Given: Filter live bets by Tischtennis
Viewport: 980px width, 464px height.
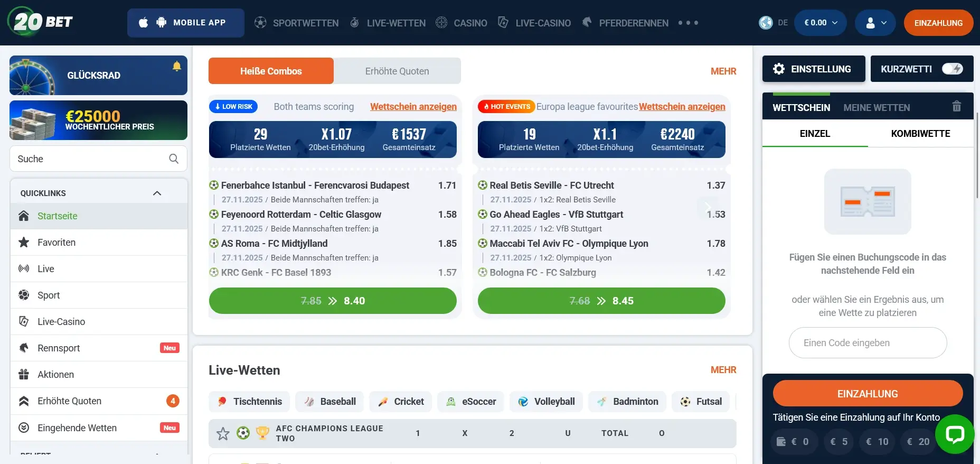Looking at the screenshot, I should point(249,402).
